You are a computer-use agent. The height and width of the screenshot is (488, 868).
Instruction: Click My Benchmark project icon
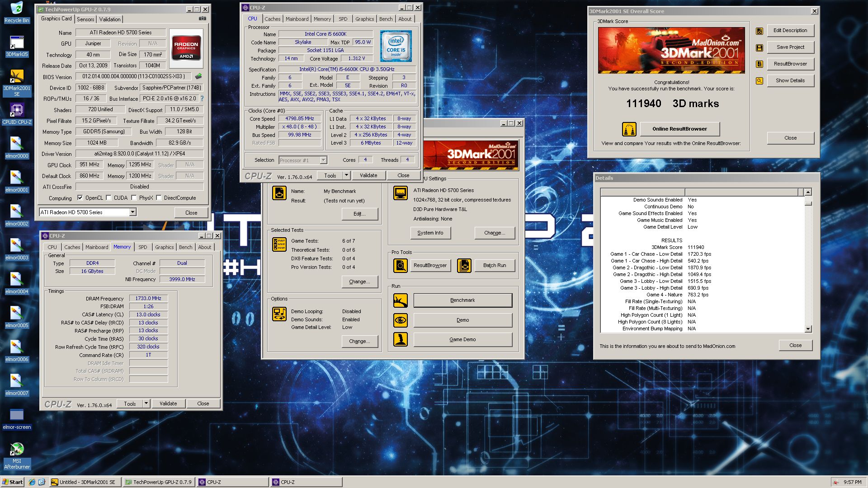click(279, 193)
